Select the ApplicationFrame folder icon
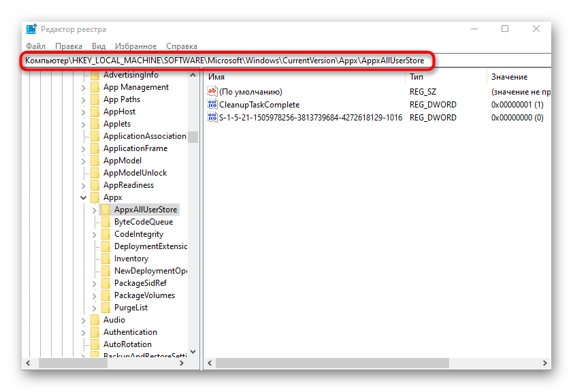This screenshot has height=392, width=573. (95, 148)
